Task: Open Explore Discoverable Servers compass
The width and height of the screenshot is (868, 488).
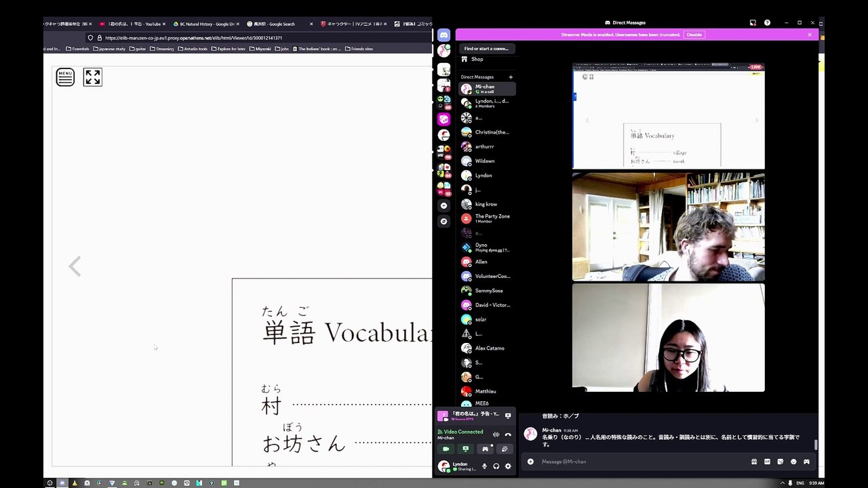Action: [443, 221]
